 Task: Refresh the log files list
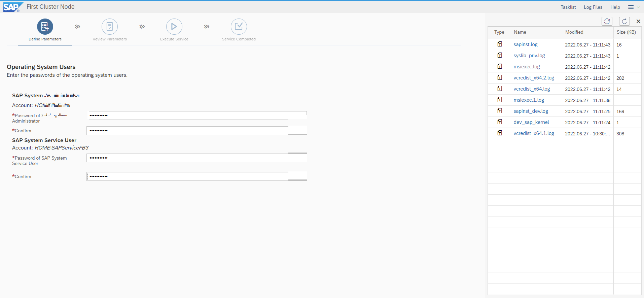(x=607, y=21)
